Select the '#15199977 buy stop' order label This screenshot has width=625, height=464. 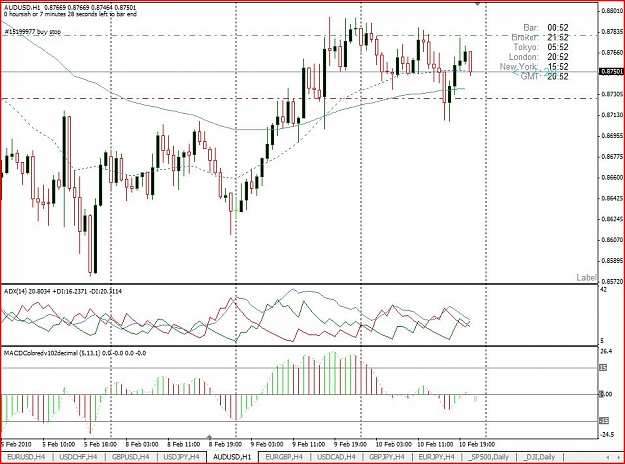(x=33, y=31)
